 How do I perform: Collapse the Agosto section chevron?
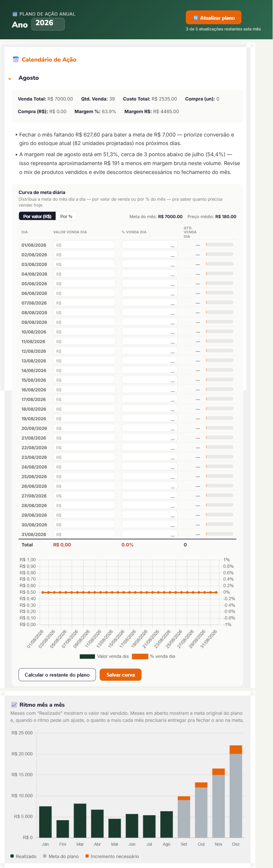pos(10,78)
